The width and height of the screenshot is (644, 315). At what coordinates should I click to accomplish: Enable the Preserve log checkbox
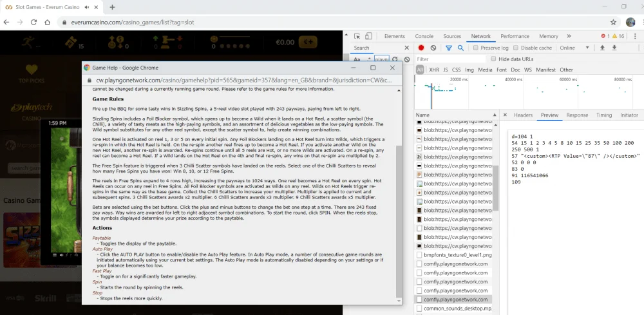(476, 48)
